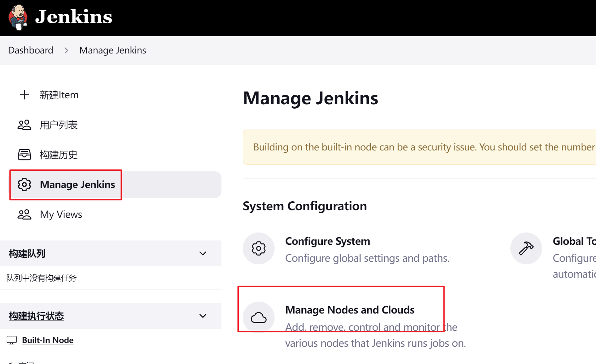Click the built-in node security warning banner

[x=419, y=147]
